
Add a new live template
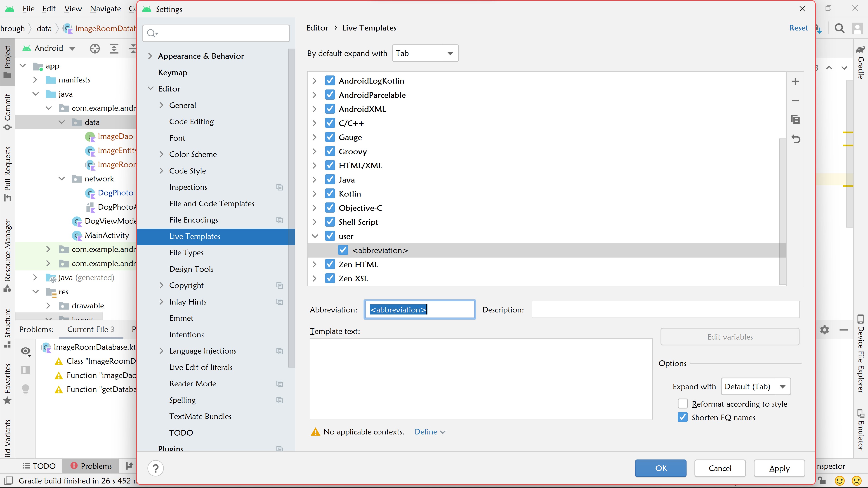[x=796, y=81]
